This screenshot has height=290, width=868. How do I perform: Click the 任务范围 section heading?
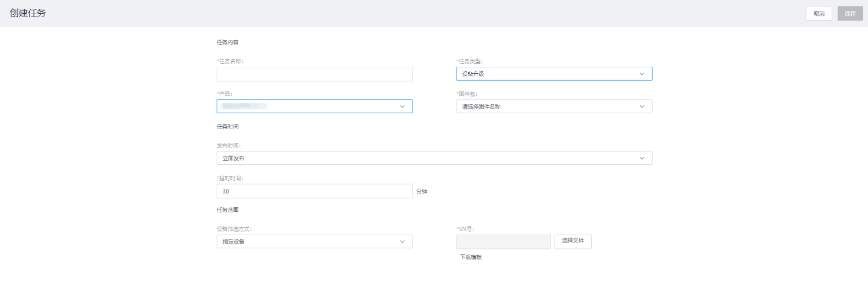(x=227, y=210)
